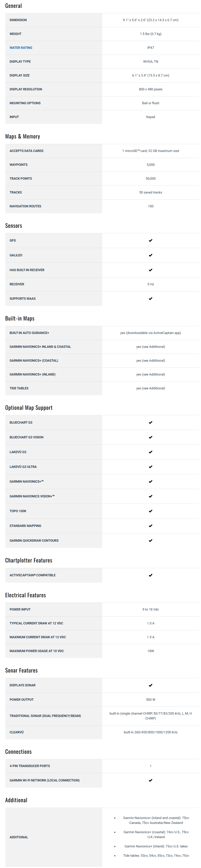The image size is (201, 868).
Task: Click the Tide Tables "yes (see Additional)" text
Action: coord(150,388)
